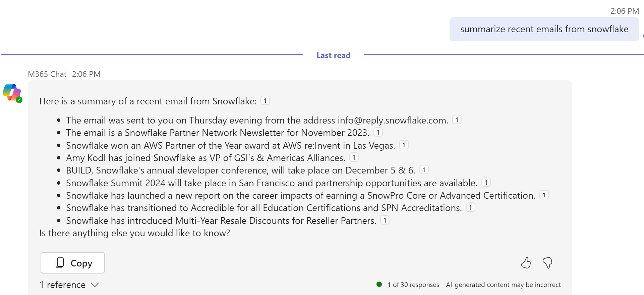Click the thumbs up feedback icon
644x295 pixels.
526,263
